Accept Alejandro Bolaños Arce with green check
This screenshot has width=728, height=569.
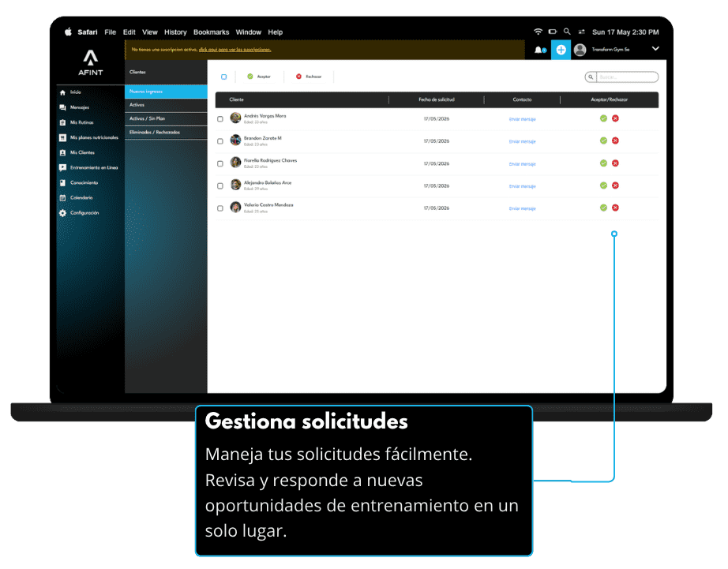(x=603, y=185)
